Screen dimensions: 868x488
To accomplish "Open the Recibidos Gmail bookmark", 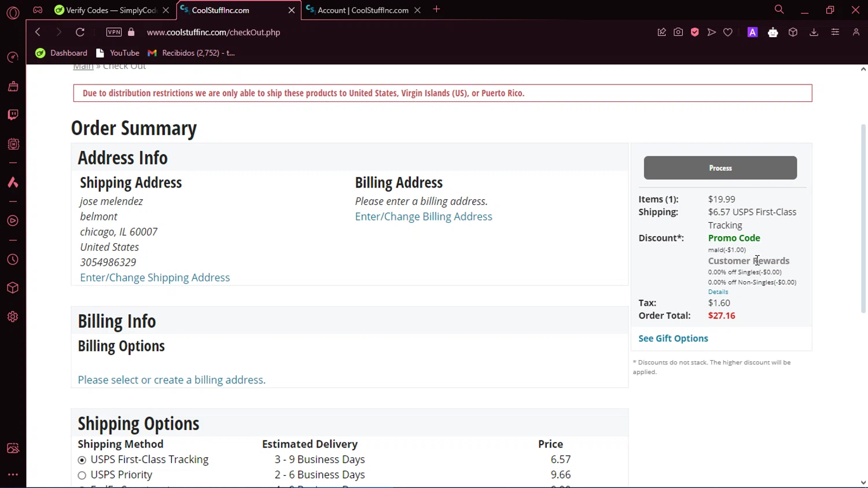I will point(192,53).
